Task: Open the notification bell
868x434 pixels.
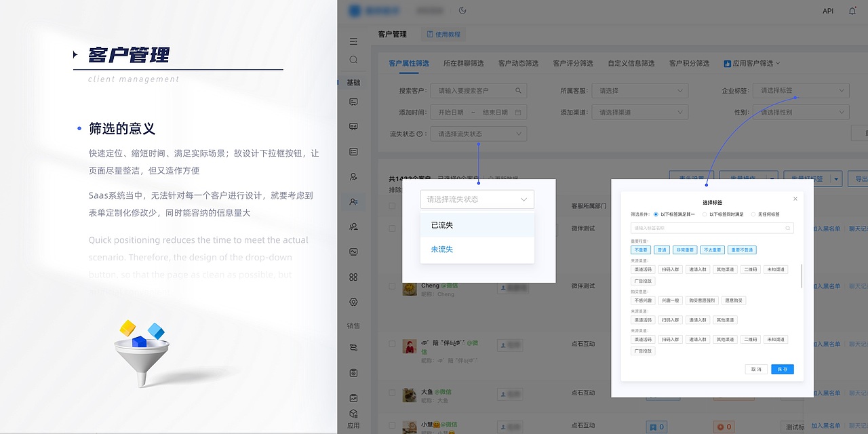Action: coord(852,10)
